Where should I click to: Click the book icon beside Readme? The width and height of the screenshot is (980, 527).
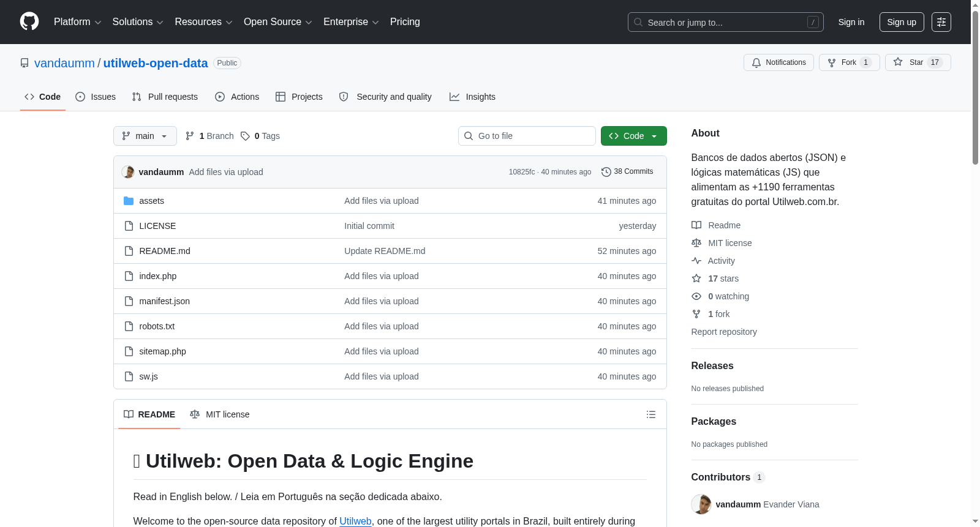[x=696, y=225]
